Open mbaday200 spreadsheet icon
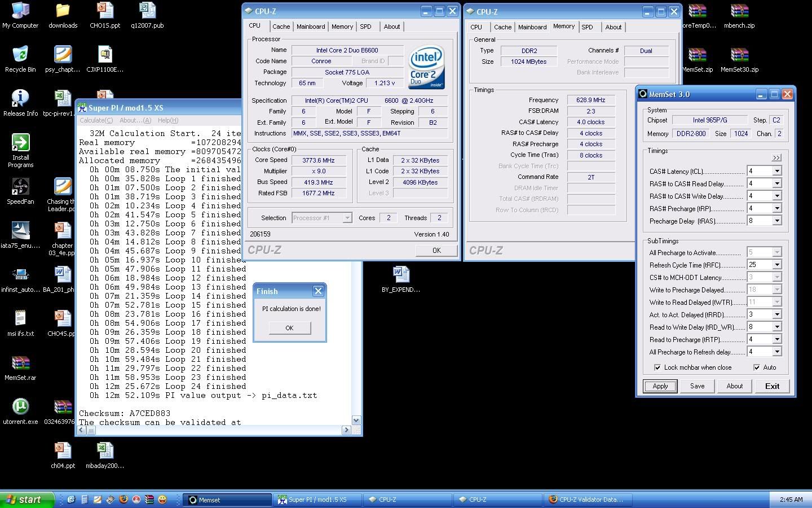The width and height of the screenshot is (812, 508). point(105,456)
